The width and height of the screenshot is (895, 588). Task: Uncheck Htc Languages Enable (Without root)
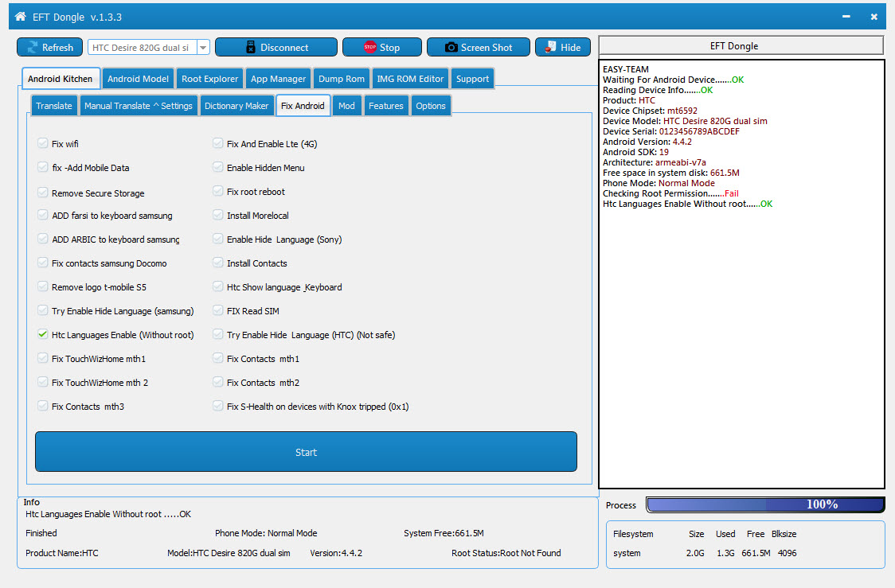point(43,334)
